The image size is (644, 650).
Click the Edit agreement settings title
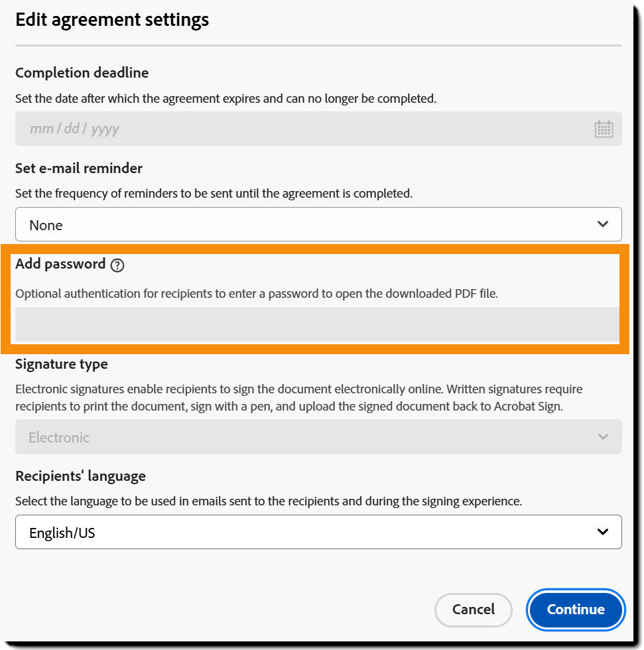pyautogui.click(x=112, y=20)
